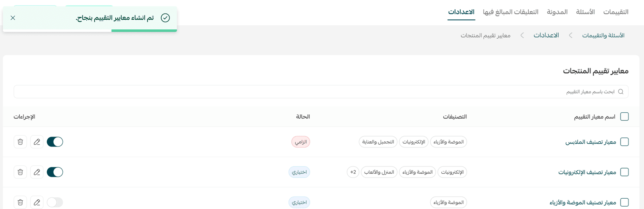644x209 pixels.
Task: Edit معيار تصنيف الملابس with pencil icon
Action: pyautogui.click(x=37, y=142)
